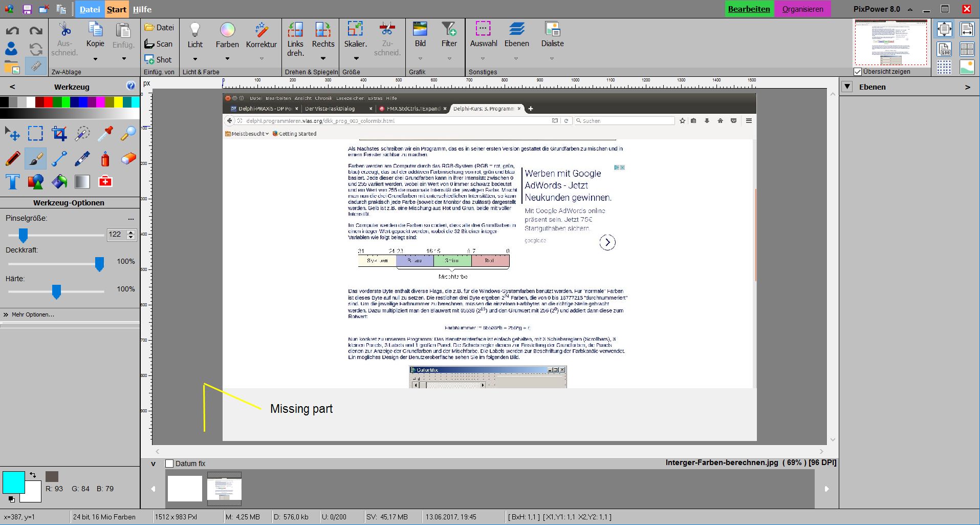The width and height of the screenshot is (980, 525).
Task: Open the Skalier. dropdown
Action: tap(356, 58)
